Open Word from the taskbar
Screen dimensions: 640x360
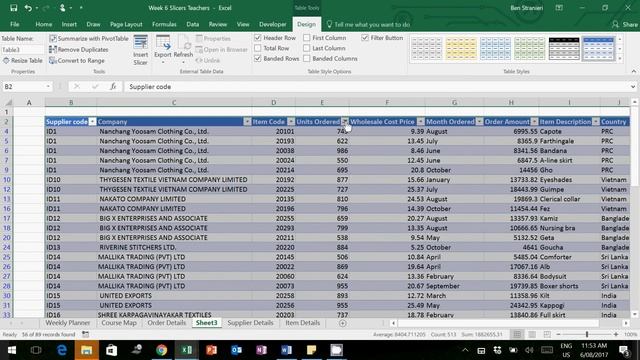click(286, 350)
